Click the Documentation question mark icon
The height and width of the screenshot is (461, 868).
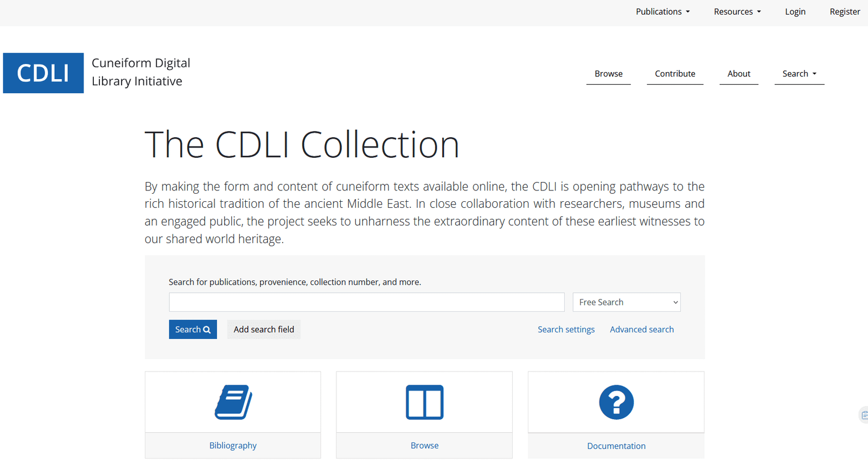pyautogui.click(x=616, y=402)
